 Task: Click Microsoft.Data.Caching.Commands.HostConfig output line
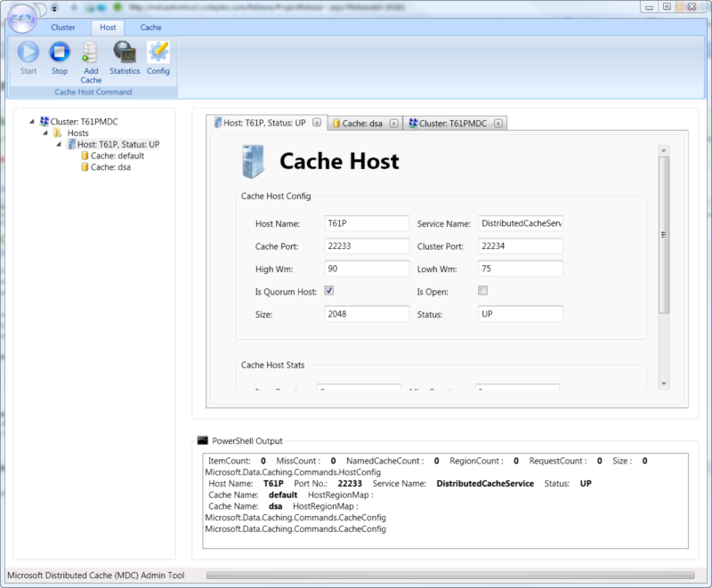[x=293, y=472]
